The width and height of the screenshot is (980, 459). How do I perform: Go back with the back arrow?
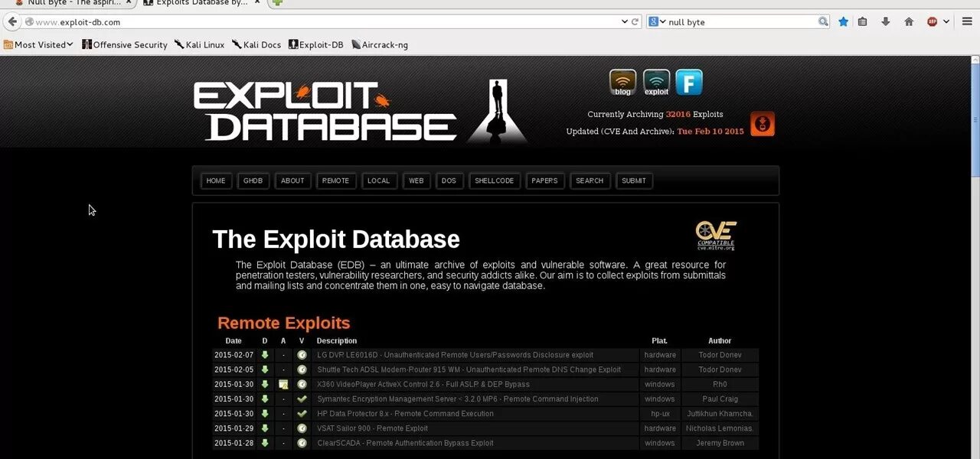pyautogui.click(x=11, y=21)
